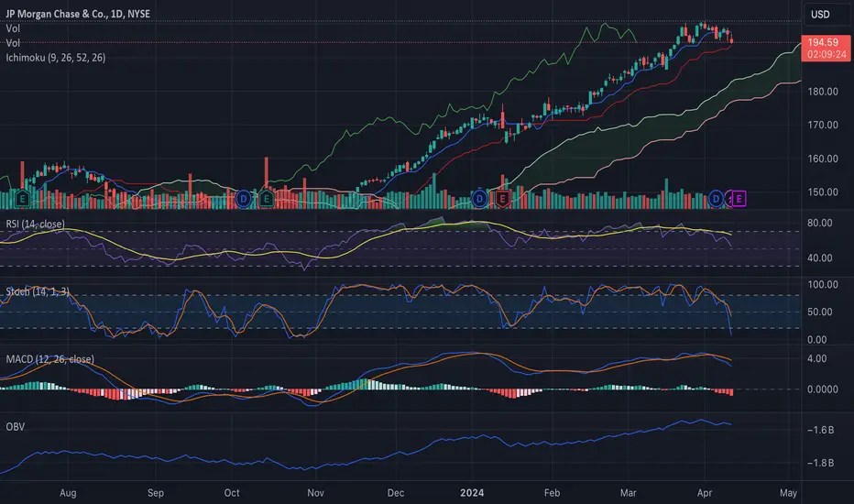Click the bar countdown timer 02:09:24
This screenshot has width=854, height=504.
click(x=827, y=54)
